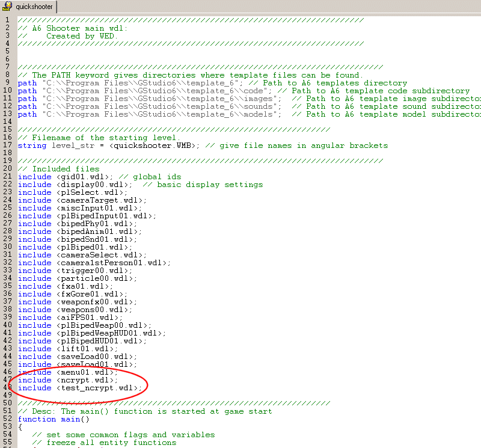
Task: Click the 'include <ncrypt.wdl>;' line
Action: coord(68,380)
